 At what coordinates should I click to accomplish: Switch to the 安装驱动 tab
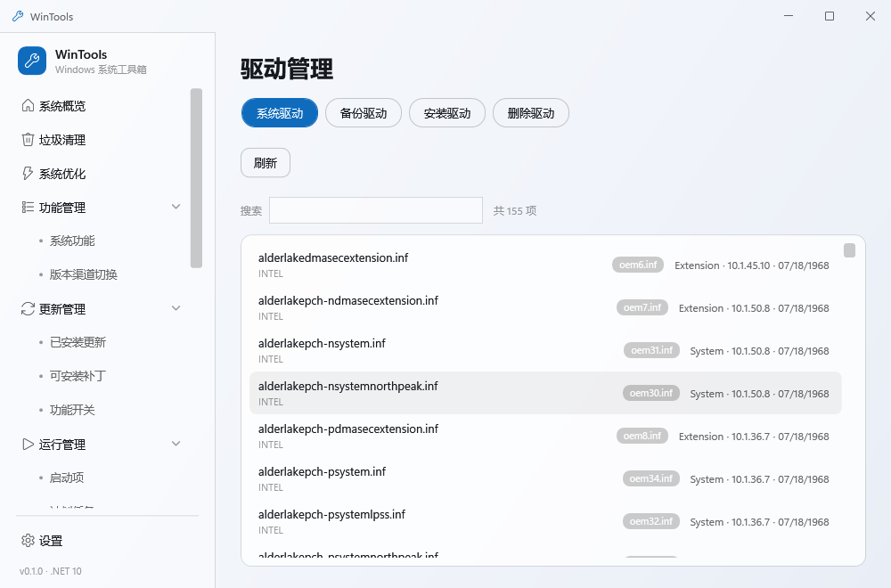[x=447, y=113]
